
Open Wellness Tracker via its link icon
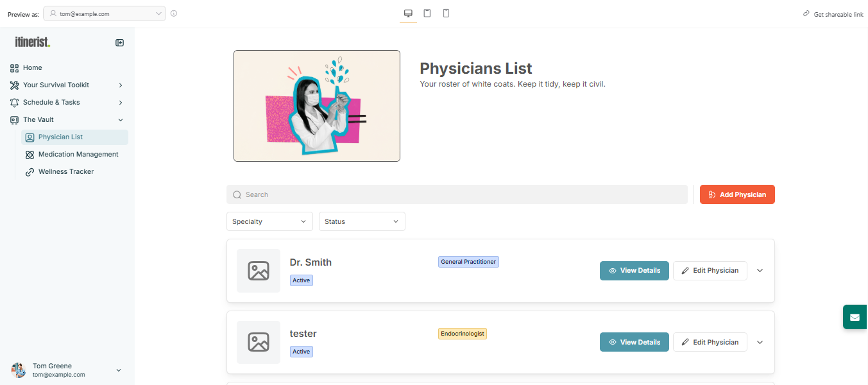pos(30,171)
